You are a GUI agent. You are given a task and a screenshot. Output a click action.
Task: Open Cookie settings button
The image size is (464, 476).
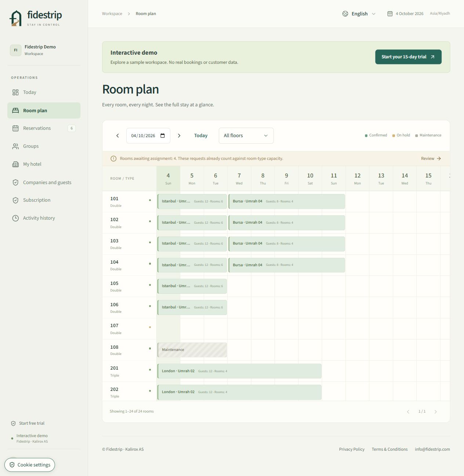point(30,465)
